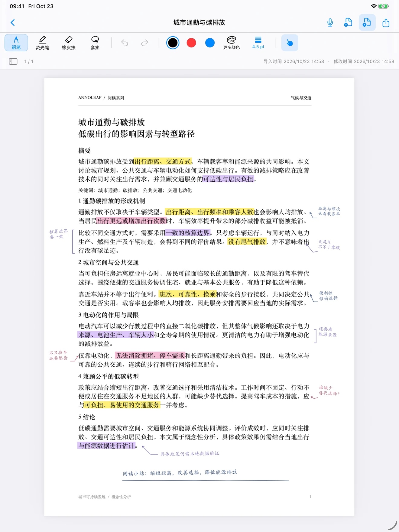
Task: Click yellow highlight 没有尾气排放
Action: (x=247, y=242)
